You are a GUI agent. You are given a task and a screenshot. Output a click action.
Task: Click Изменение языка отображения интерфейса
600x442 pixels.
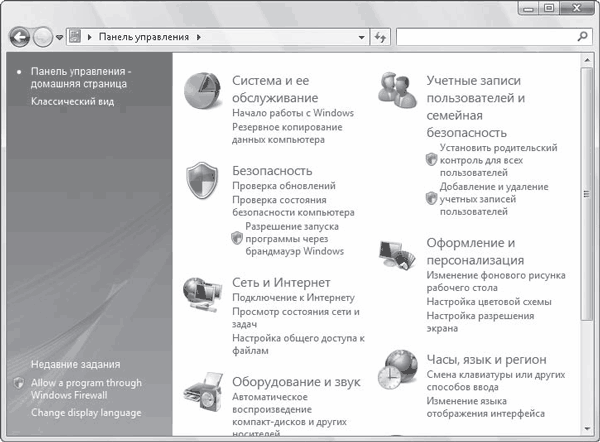(486, 407)
